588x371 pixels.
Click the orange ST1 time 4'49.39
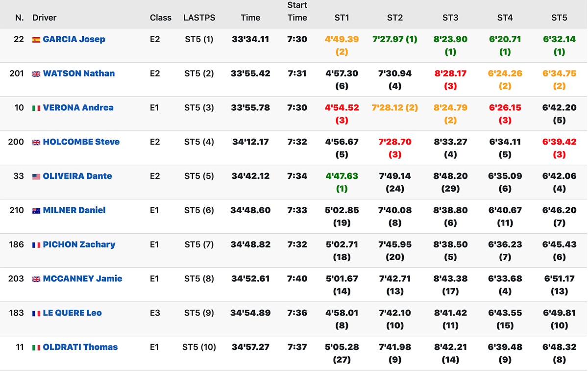(342, 39)
